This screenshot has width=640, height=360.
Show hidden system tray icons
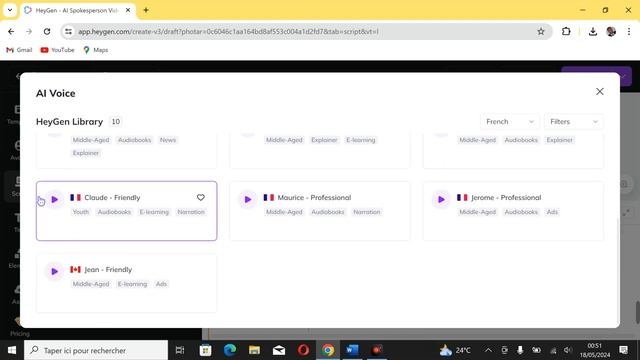point(488,350)
